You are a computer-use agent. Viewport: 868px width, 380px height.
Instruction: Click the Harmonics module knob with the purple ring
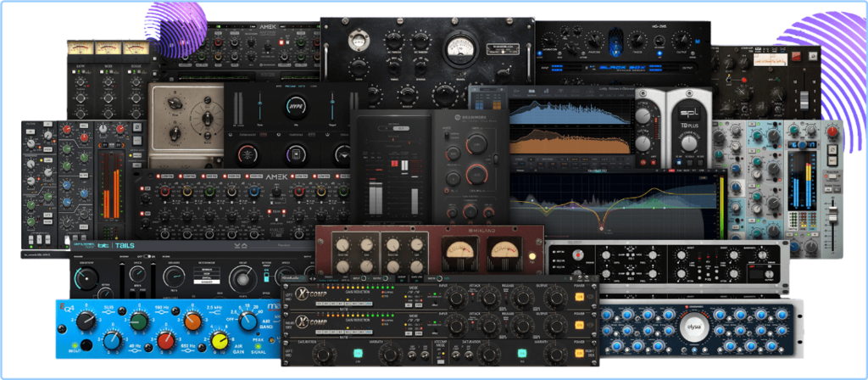point(296,154)
